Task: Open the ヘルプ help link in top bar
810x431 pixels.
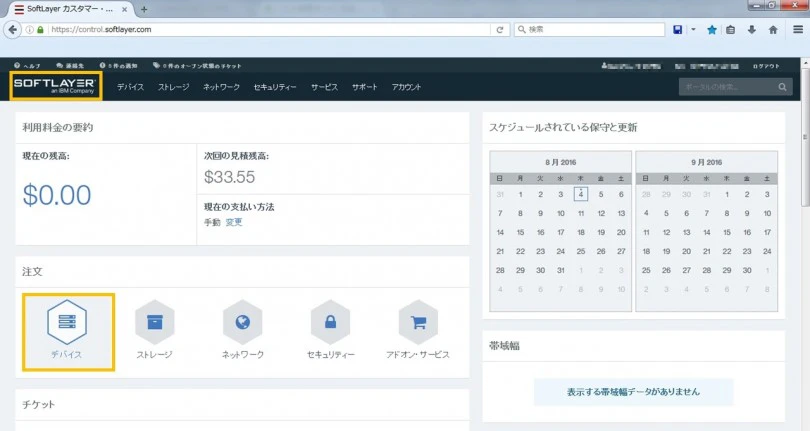Action: point(27,66)
